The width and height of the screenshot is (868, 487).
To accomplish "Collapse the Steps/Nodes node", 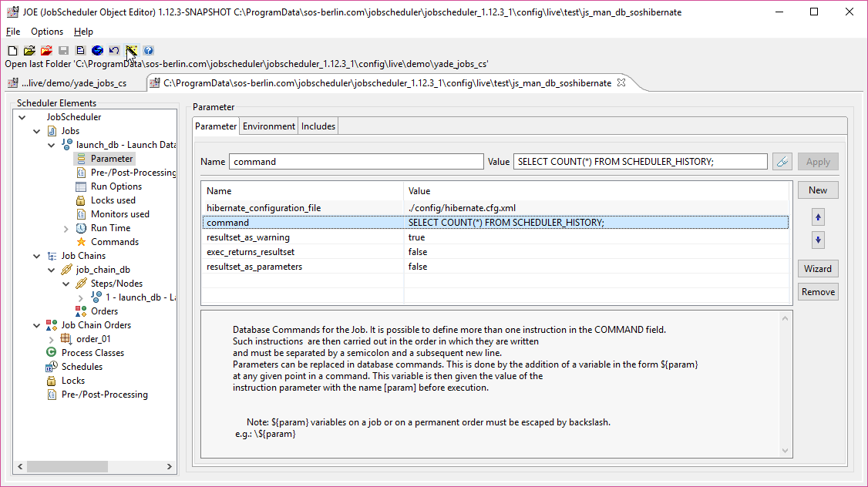I will 66,284.
